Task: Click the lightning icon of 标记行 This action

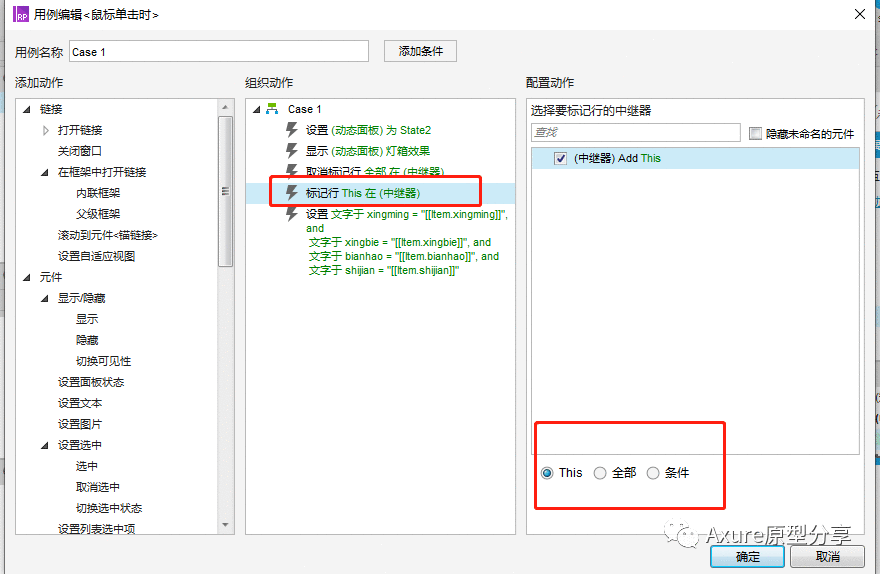Action: coord(291,192)
